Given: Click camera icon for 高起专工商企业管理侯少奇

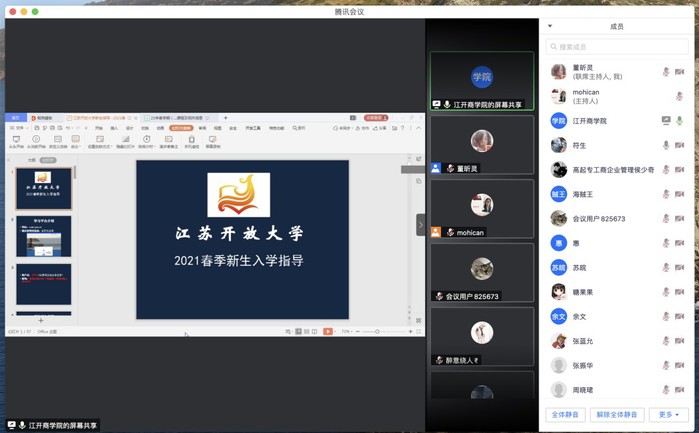Looking at the screenshot, I should 679,169.
